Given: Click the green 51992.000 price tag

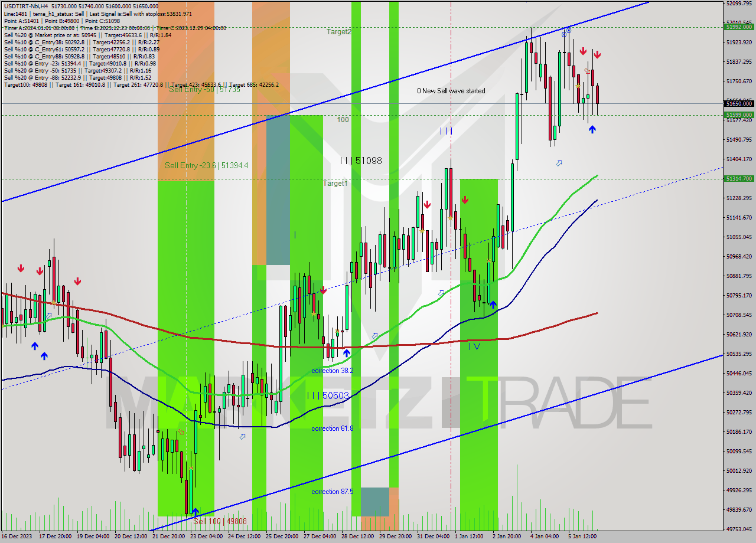Looking at the screenshot, I should [x=739, y=27].
